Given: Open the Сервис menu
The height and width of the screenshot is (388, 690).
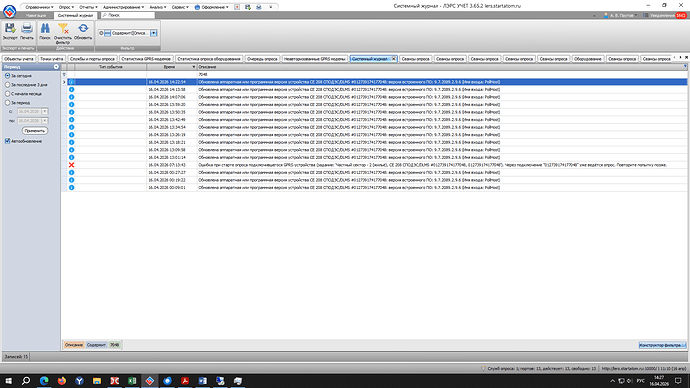Looking at the screenshot, I should coord(180,7).
